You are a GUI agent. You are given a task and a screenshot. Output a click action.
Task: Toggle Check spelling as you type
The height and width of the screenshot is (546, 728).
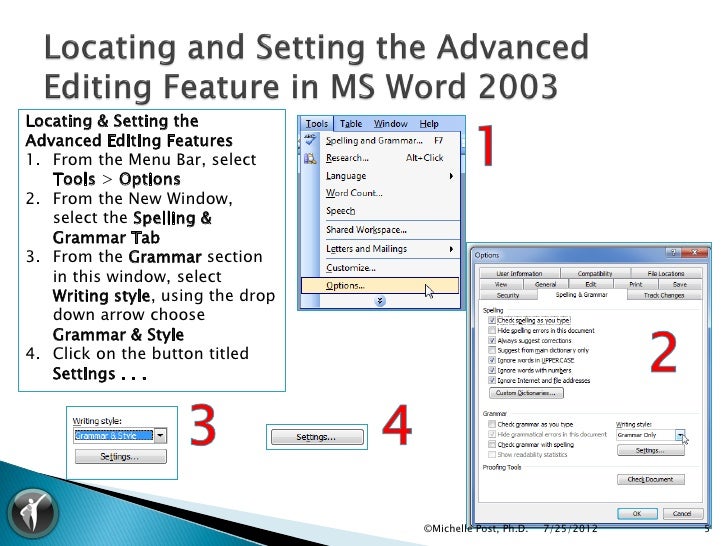coord(492,320)
